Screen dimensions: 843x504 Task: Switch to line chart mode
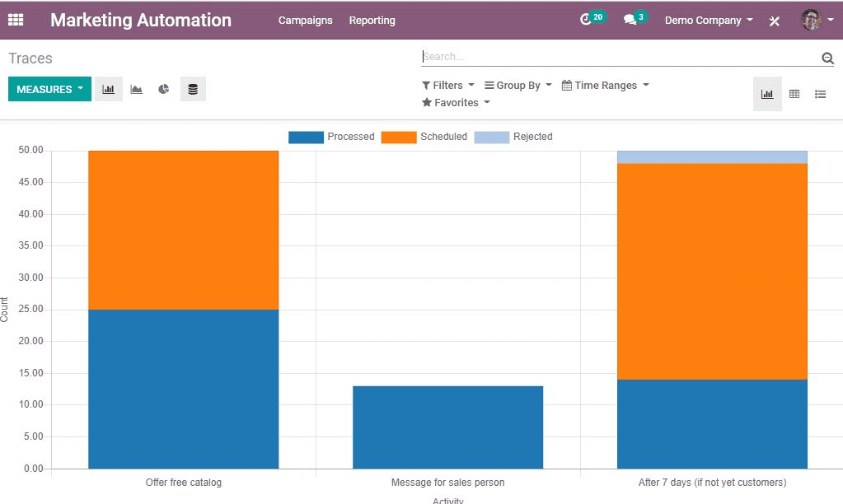[137, 89]
